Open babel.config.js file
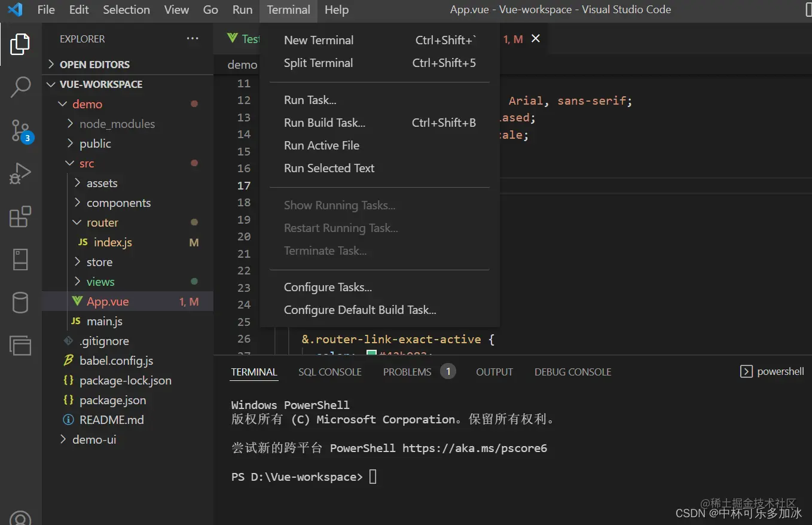The height and width of the screenshot is (525, 812). pos(116,361)
